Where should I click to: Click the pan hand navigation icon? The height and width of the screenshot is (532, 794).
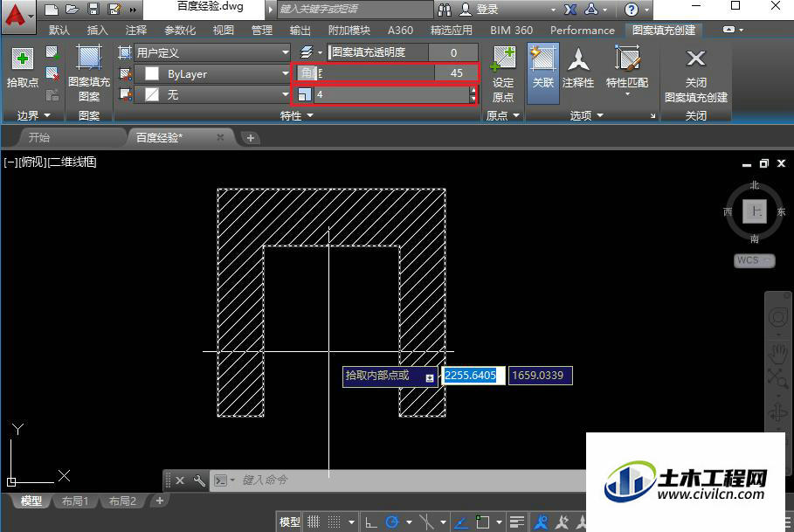pos(777,353)
